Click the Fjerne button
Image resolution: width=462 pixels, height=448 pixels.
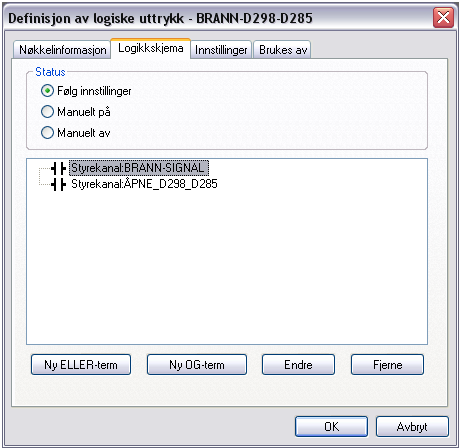[x=387, y=364]
